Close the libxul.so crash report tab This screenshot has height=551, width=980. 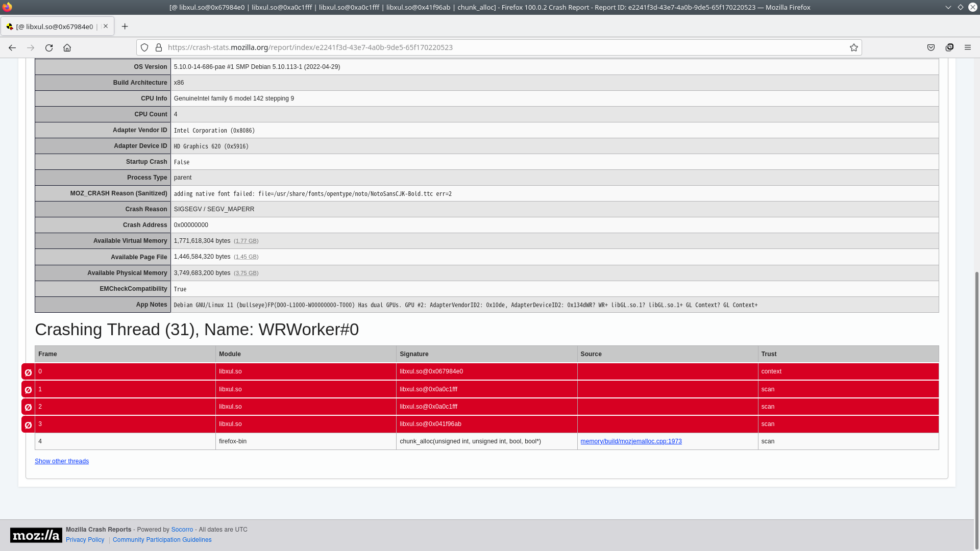(x=106, y=26)
